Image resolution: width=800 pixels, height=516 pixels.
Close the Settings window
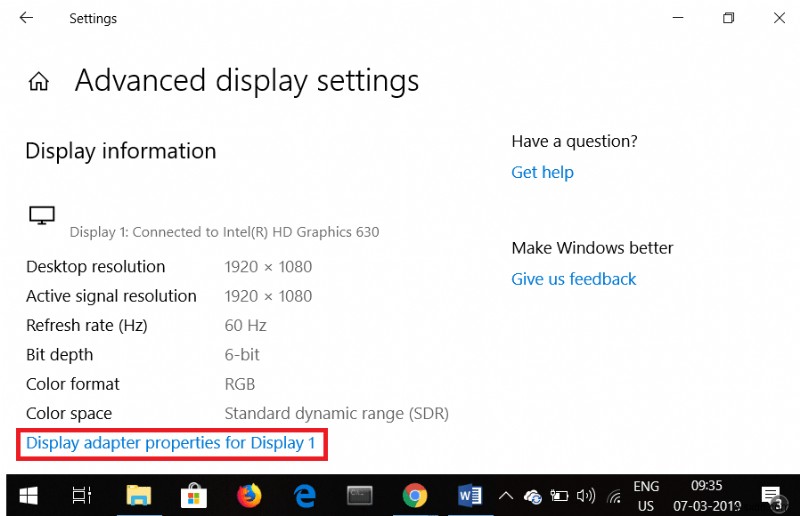779,18
